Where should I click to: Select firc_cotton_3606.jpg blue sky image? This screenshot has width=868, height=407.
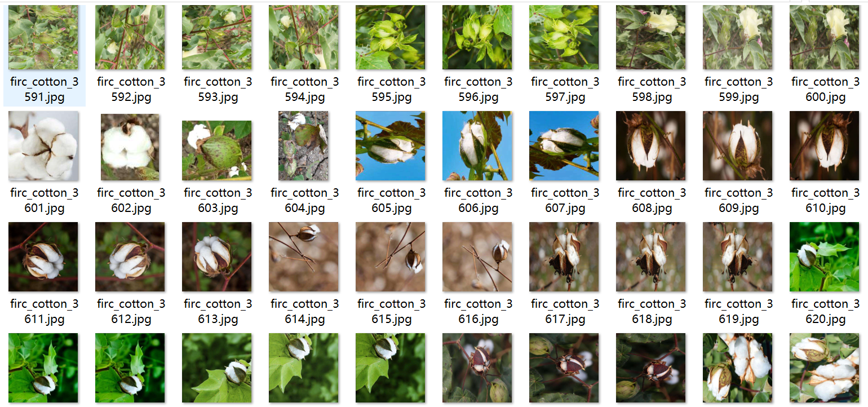477,145
